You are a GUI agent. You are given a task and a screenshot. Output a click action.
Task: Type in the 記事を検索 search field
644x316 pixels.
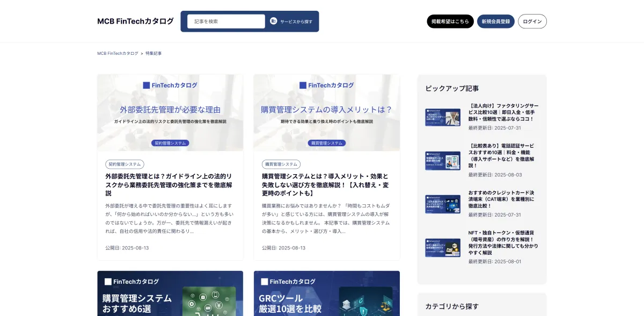226,21
